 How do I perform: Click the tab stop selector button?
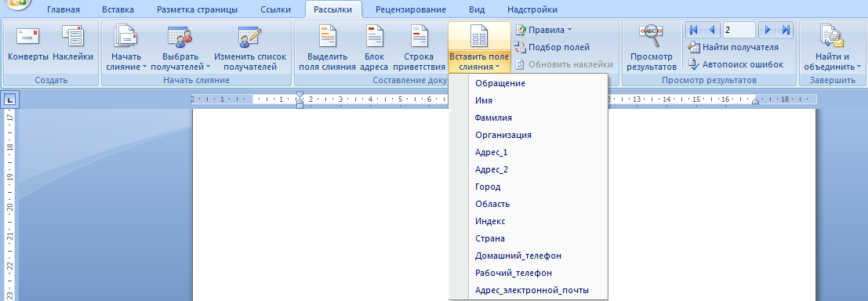pyautogui.click(x=11, y=100)
